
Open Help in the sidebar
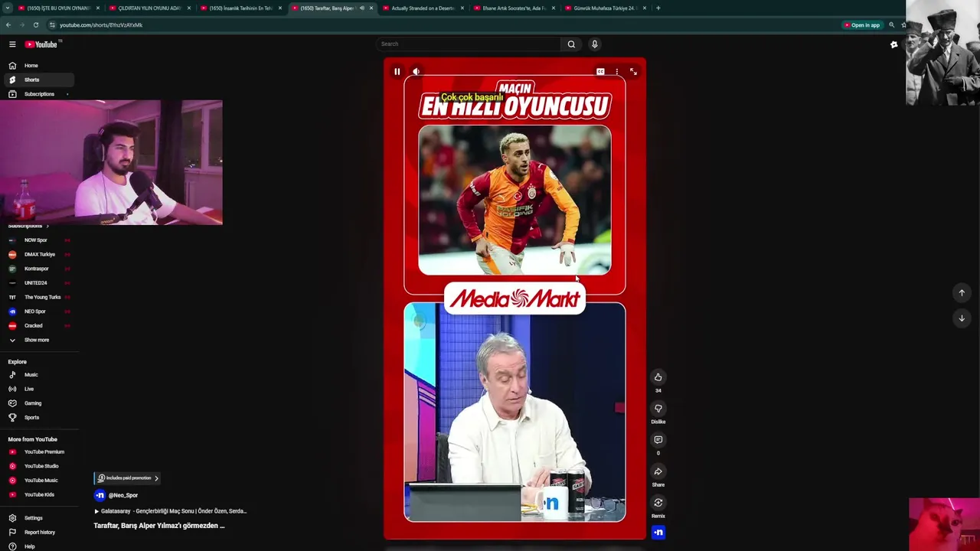pos(38,546)
